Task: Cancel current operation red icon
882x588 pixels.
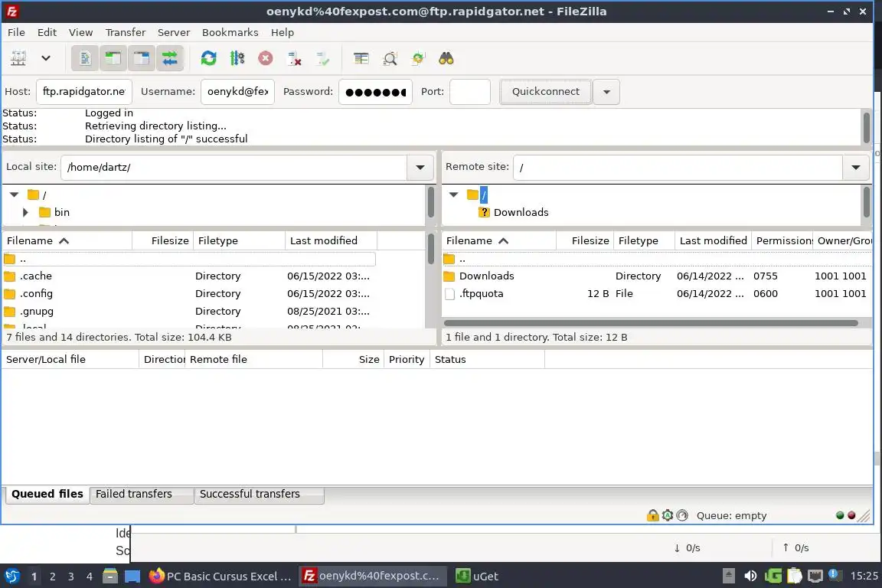Action: (x=266, y=58)
